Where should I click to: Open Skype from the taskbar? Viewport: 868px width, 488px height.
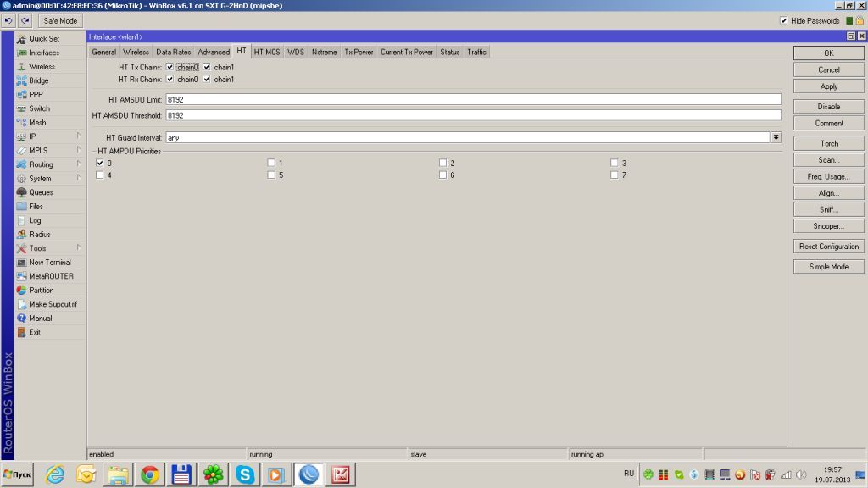click(245, 474)
